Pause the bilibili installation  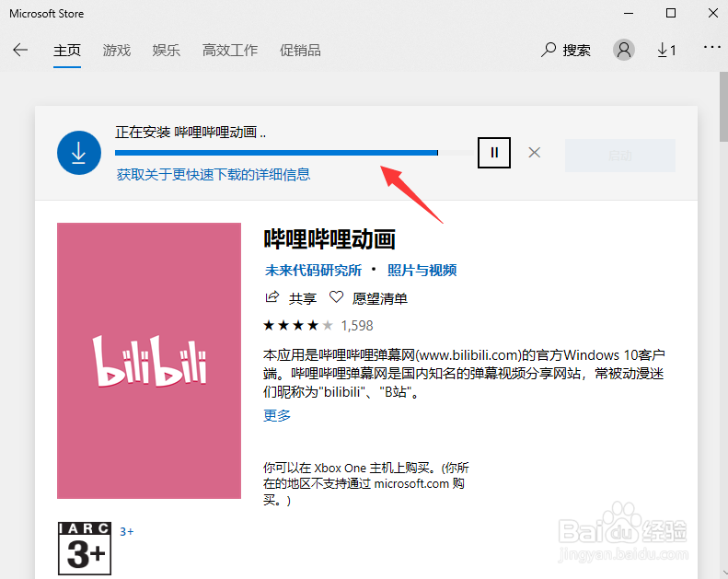(494, 153)
